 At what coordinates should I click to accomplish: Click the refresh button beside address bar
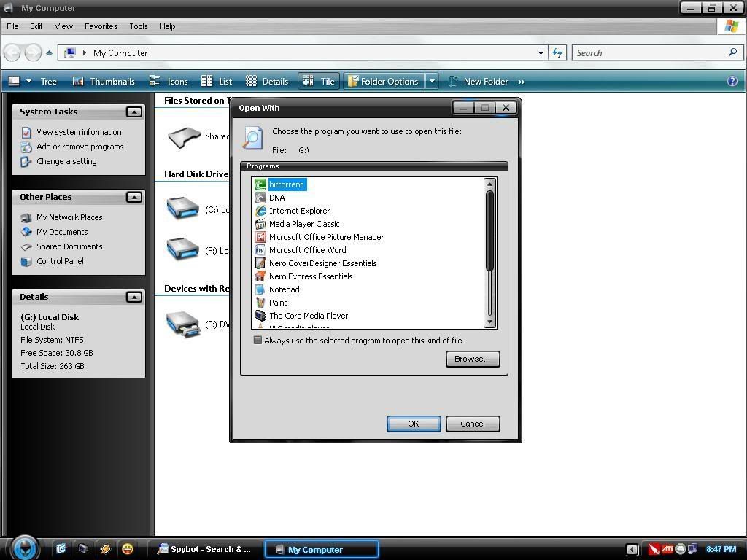pyautogui.click(x=557, y=52)
